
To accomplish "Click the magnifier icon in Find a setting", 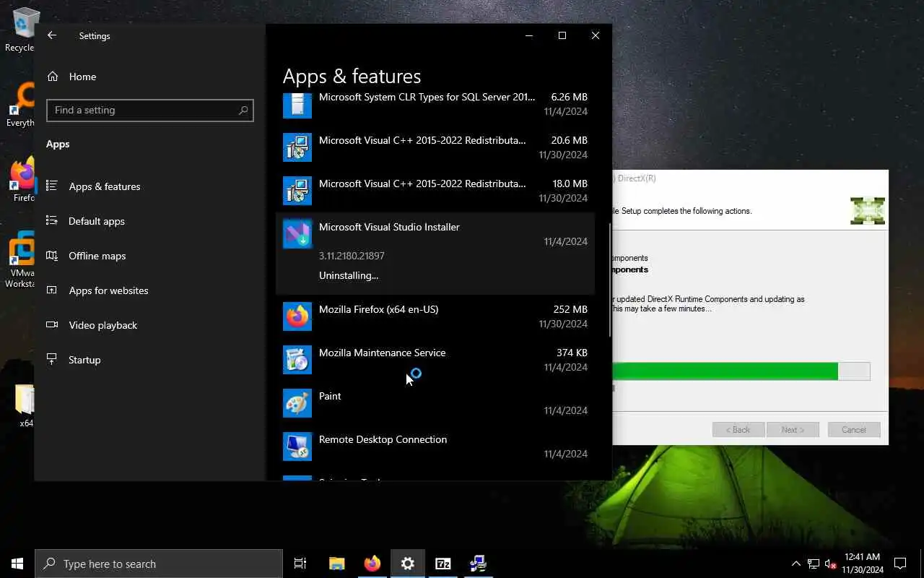I will click(x=243, y=110).
